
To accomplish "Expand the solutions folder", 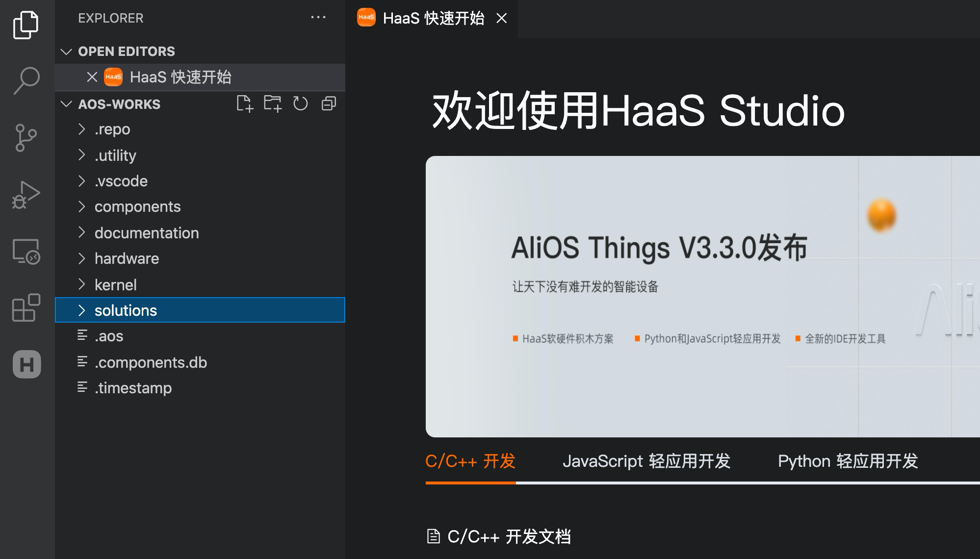I will [126, 310].
